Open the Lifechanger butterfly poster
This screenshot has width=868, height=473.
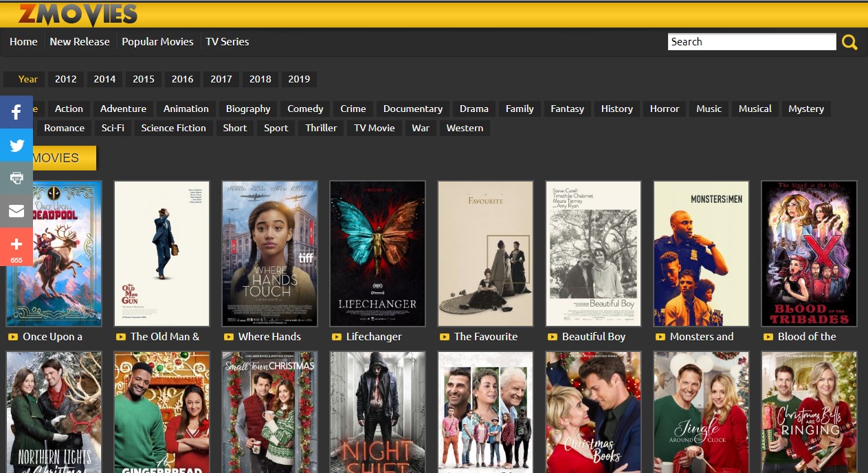coord(377,254)
